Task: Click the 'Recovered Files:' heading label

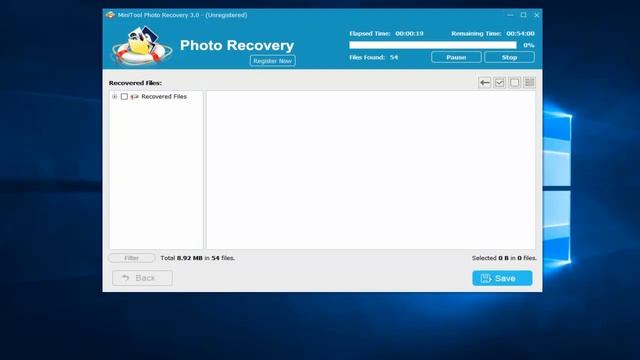Action: tap(136, 83)
